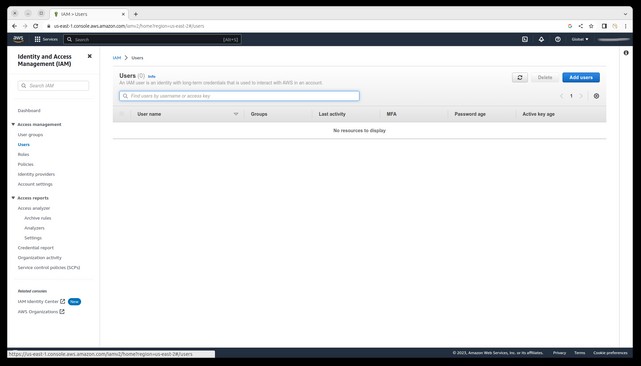This screenshot has width=641, height=366.
Task: Click the browser back arrow
Action: pyautogui.click(x=15, y=26)
